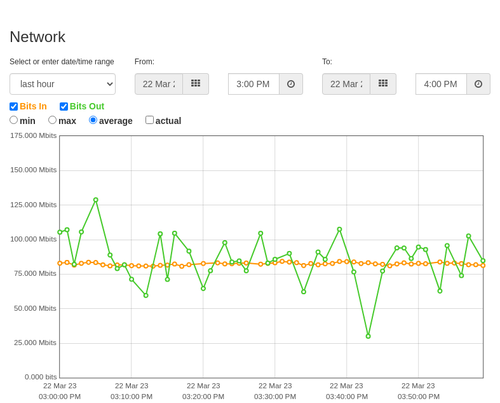Image resolution: width=500 pixels, height=403 pixels.
Task: Click the 100.000 Mbits axis label
Action: (33, 239)
